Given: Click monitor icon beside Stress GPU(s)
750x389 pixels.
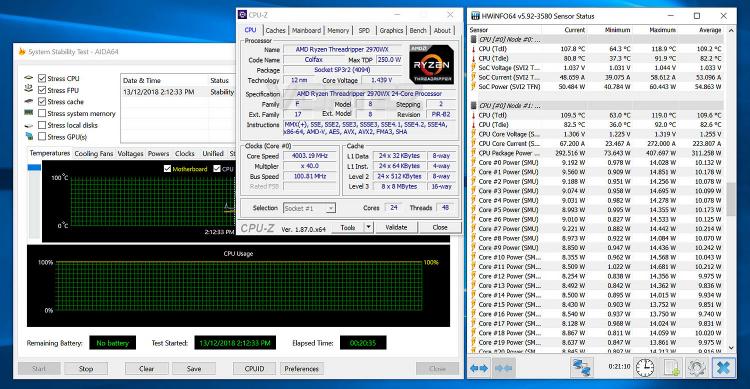Looking at the screenshot, I should [29, 136].
